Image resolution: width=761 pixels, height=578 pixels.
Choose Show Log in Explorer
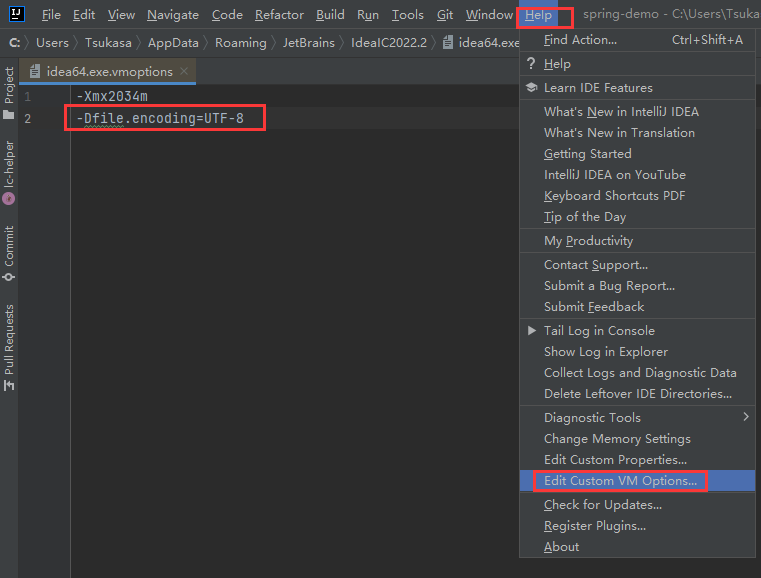click(x=637, y=351)
